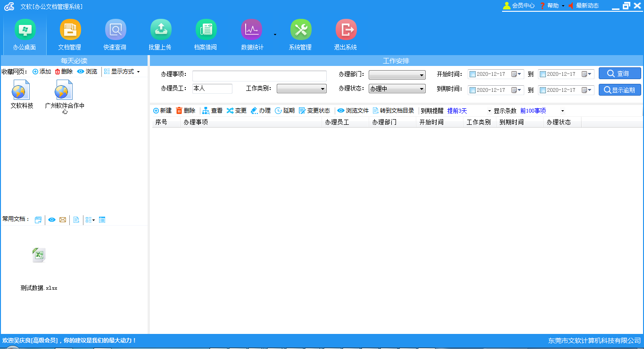
Task: 点击到期提醒的提前3天链接
Action: [x=456, y=111]
